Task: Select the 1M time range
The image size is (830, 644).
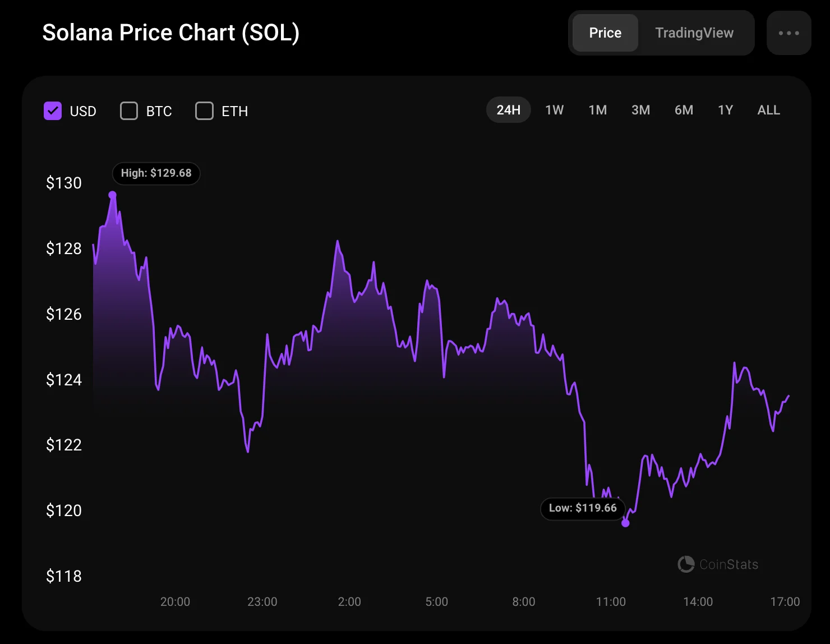Action: pos(597,110)
